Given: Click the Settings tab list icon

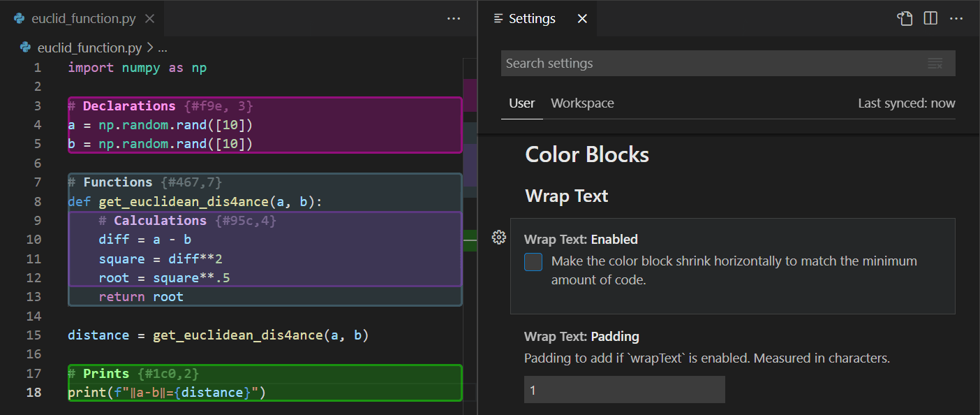Looking at the screenshot, I should [498, 19].
